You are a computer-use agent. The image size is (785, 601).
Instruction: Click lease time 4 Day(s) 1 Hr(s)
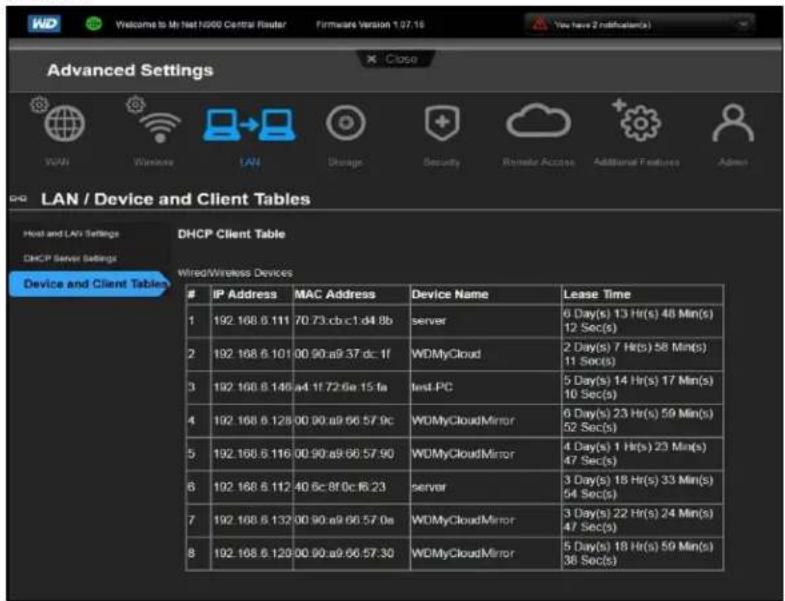635,453
